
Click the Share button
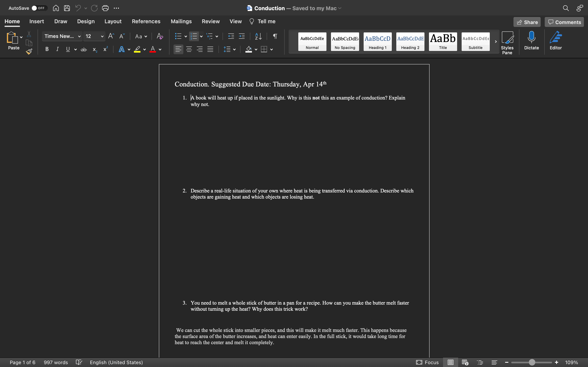[527, 22]
